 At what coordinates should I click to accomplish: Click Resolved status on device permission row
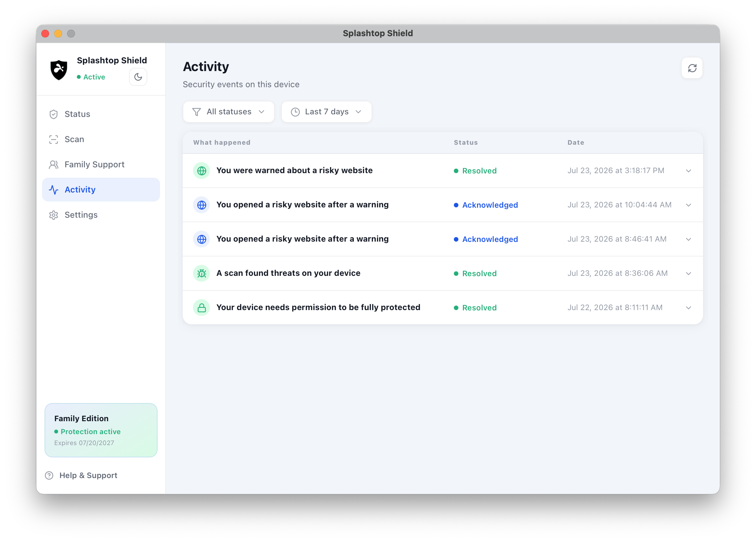(x=475, y=307)
